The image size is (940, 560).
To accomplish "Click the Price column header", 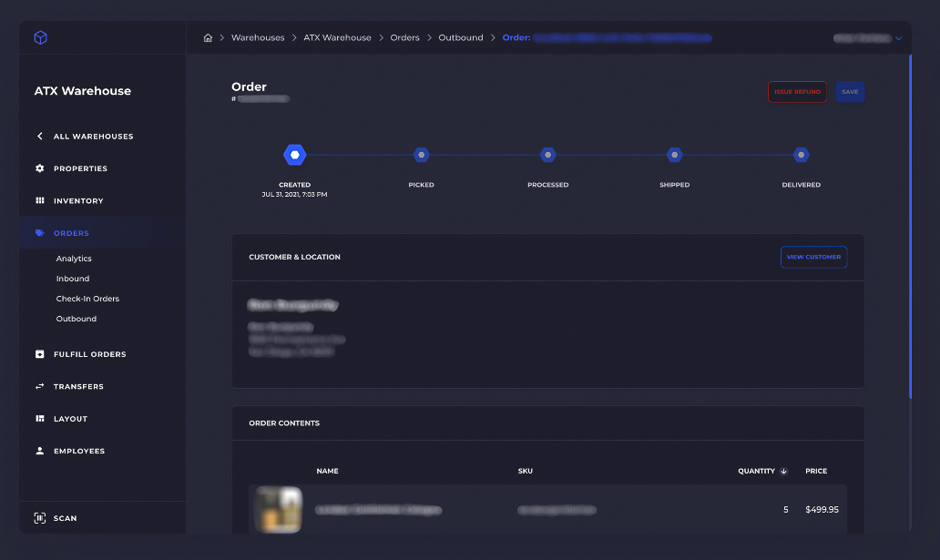I will point(816,472).
